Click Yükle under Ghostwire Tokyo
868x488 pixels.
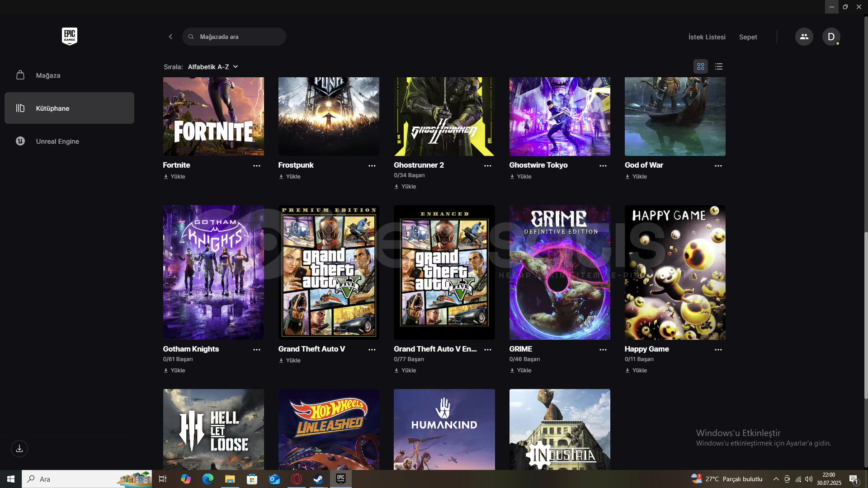click(x=521, y=177)
